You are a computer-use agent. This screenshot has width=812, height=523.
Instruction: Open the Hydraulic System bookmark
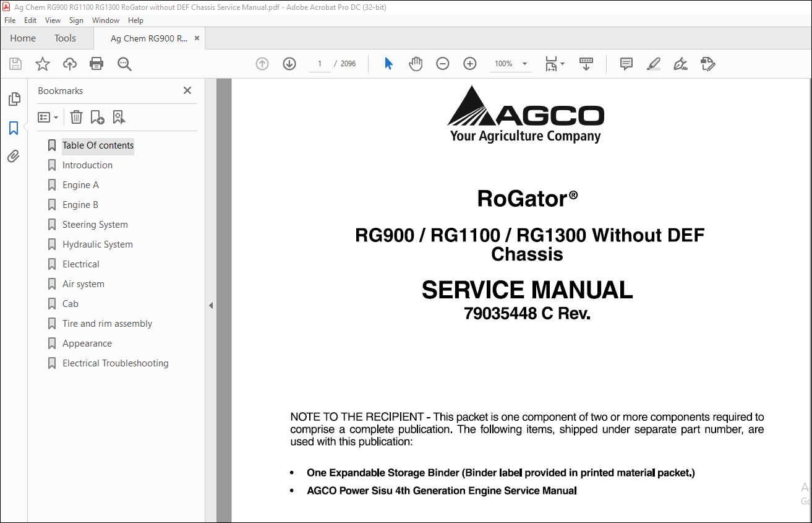[x=98, y=244]
